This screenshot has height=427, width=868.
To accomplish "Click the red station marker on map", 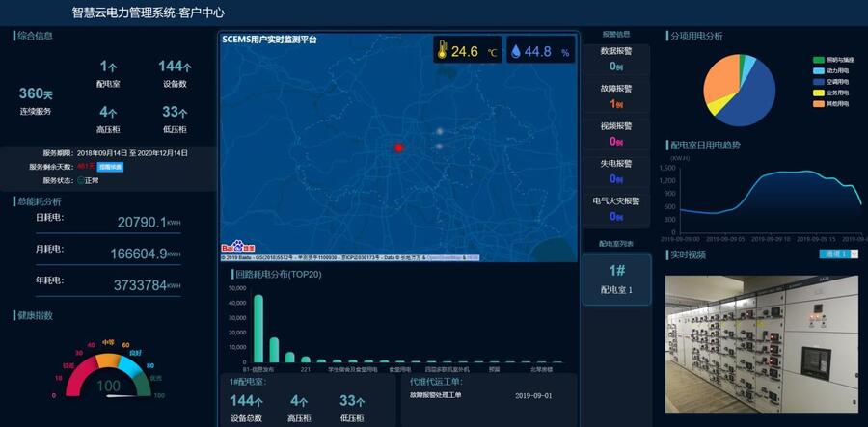I will [x=398, y=147].
